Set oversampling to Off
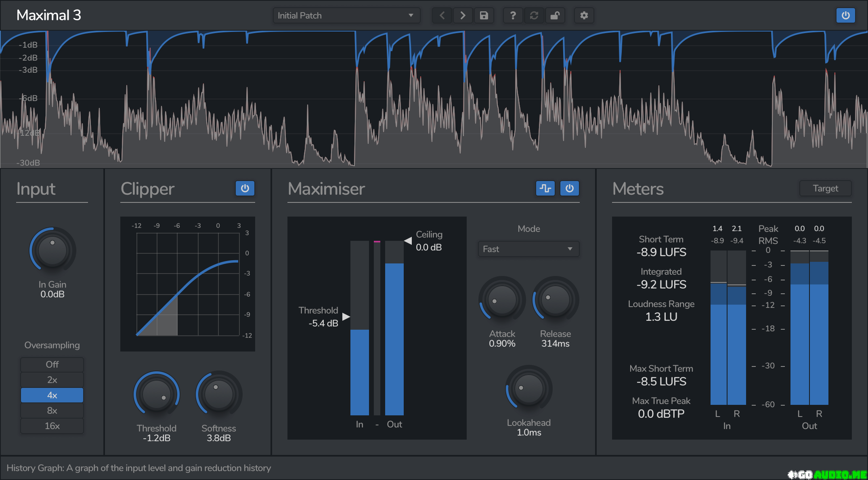Screen dimensions: 868x480 52,364
